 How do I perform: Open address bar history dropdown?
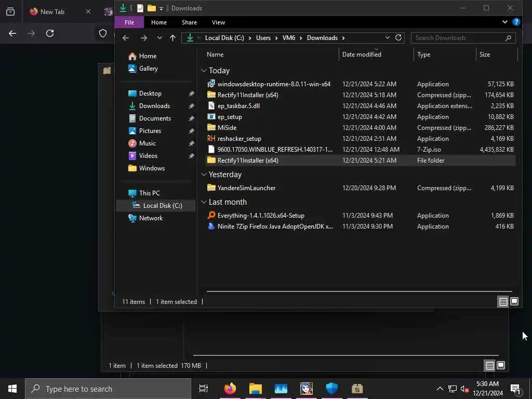388,37
